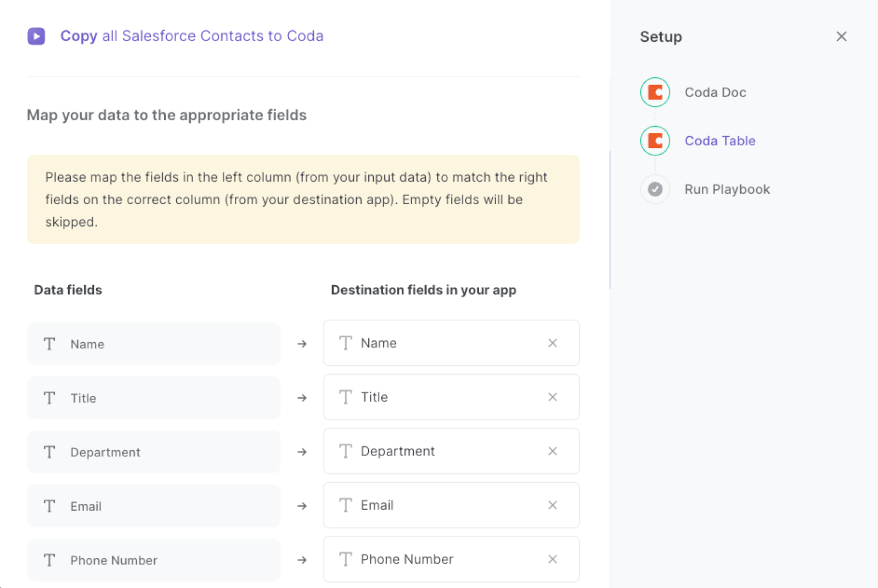878x588 pixels.
Task: Click the purple play playbook icon
Action: click(36, 36)
